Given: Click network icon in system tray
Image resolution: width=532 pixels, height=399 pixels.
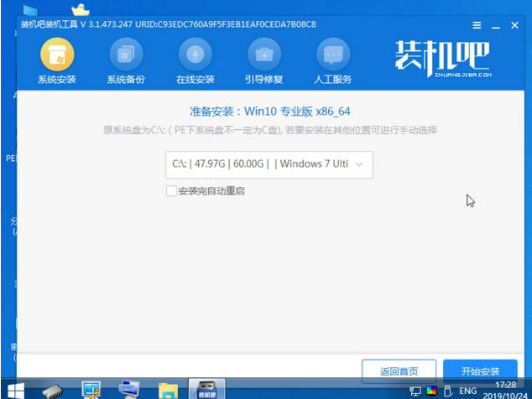Looking at the screenshot, I should pyautogui.click(x=415, y=391).
